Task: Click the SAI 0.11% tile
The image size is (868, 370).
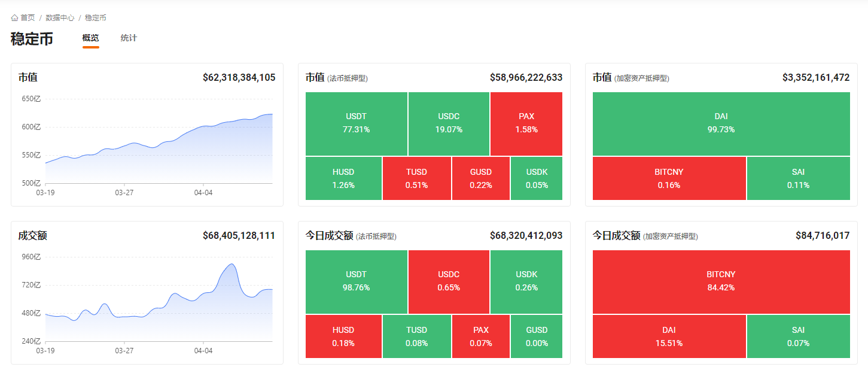Action: (798, 178)
